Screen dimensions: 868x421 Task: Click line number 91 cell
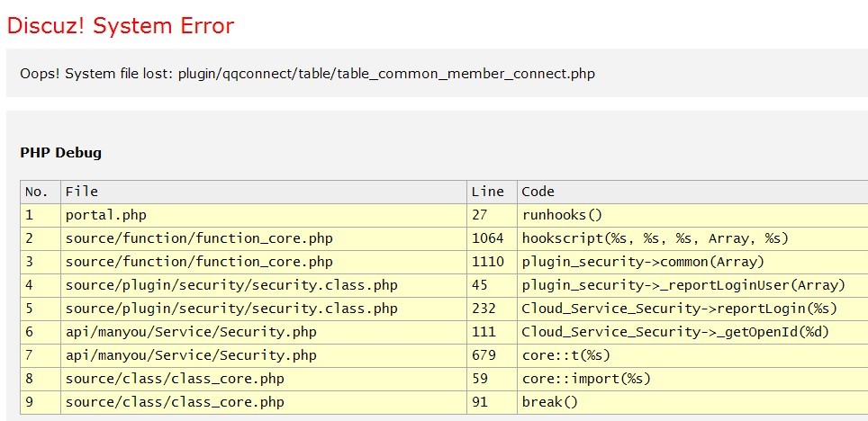click(492, 402)
